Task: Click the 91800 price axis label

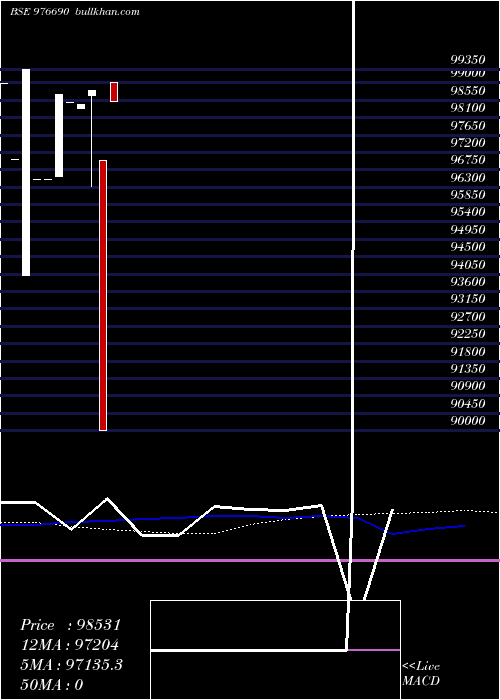Action: pos(467,351)
